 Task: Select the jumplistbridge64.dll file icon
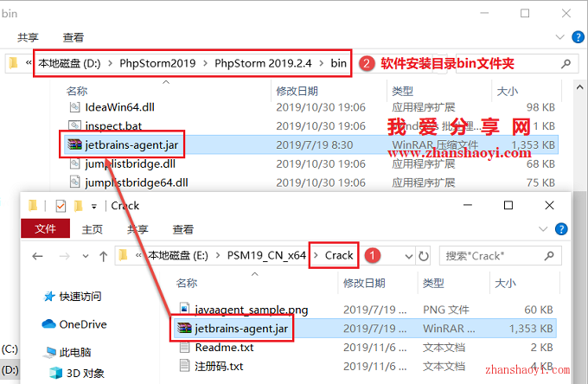point(74,182)
